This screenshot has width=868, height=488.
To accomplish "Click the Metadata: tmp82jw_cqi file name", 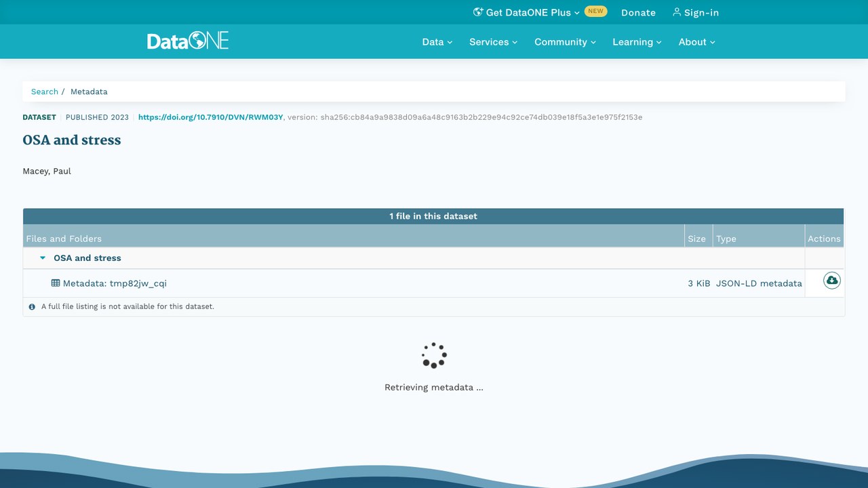I will 115,283.
